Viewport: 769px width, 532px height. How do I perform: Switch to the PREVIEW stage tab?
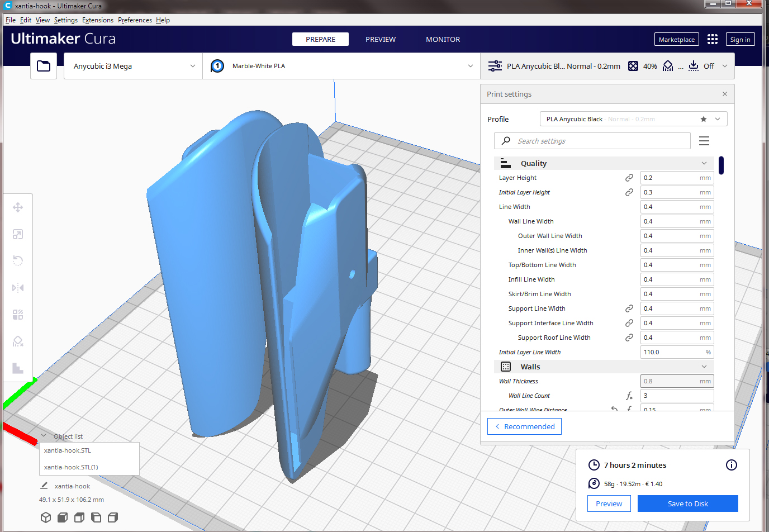click(x=381, y=39)
